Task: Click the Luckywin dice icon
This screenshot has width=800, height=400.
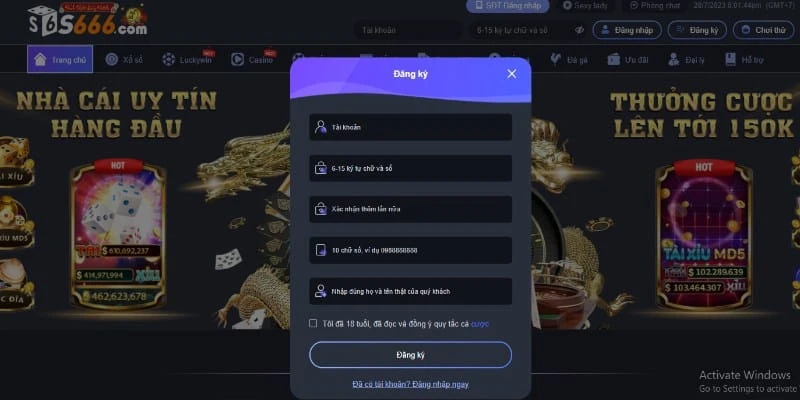Action: [168, 59]
